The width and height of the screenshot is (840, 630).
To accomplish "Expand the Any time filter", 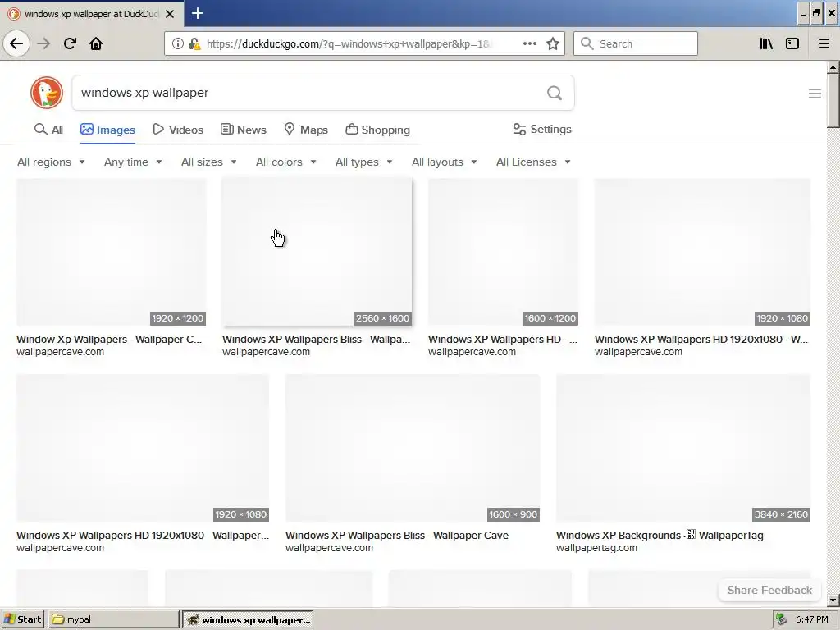I will click(133, 162).
